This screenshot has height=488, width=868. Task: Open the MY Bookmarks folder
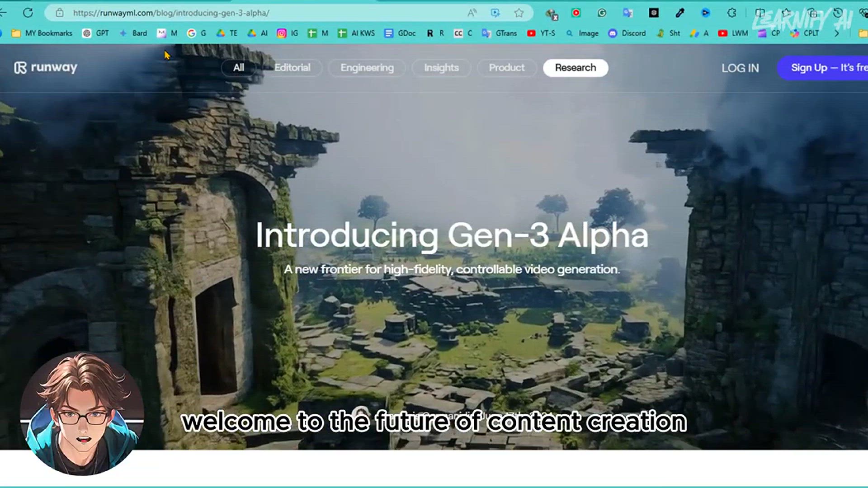click(x=42, y=33)
